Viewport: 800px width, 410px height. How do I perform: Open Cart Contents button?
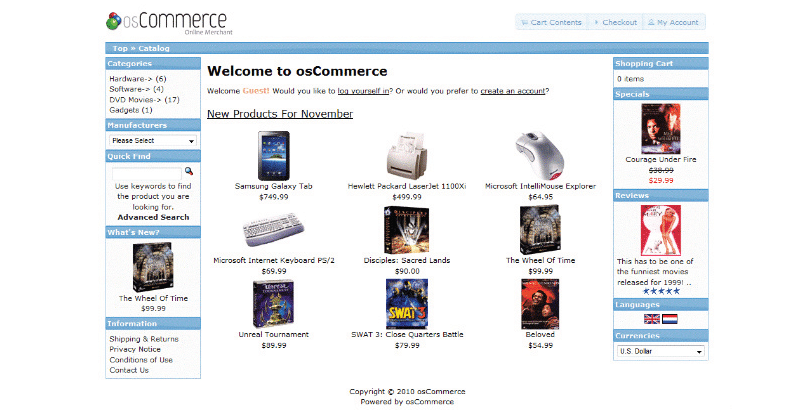[551, 22]
